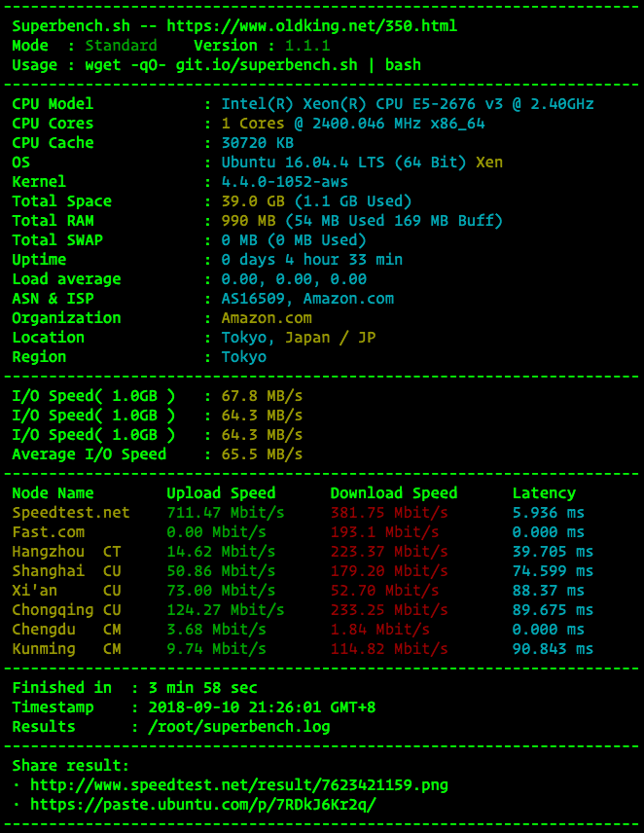Screen dimensions: 644x833
Task: Open the paste.ubuntu.com share link
Action: [202, 805]
